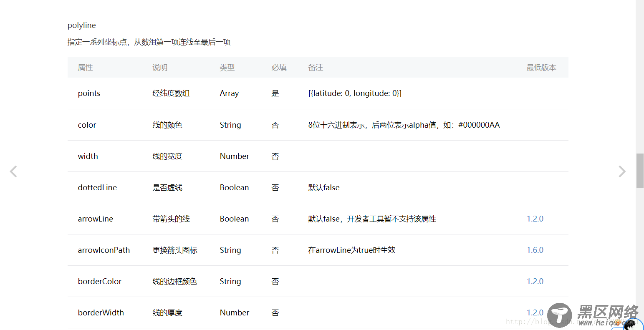Viewport: 644px width, 330px height.
Task: Click the String type in arrowIconPath row
Action: point(230,250)
